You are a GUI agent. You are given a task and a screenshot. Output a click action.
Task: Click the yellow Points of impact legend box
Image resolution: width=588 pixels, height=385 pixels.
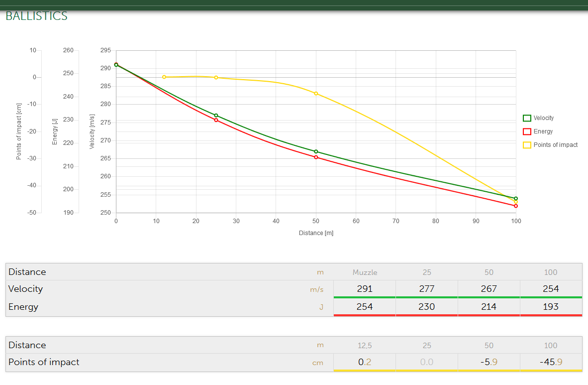[x=527, y=145]
